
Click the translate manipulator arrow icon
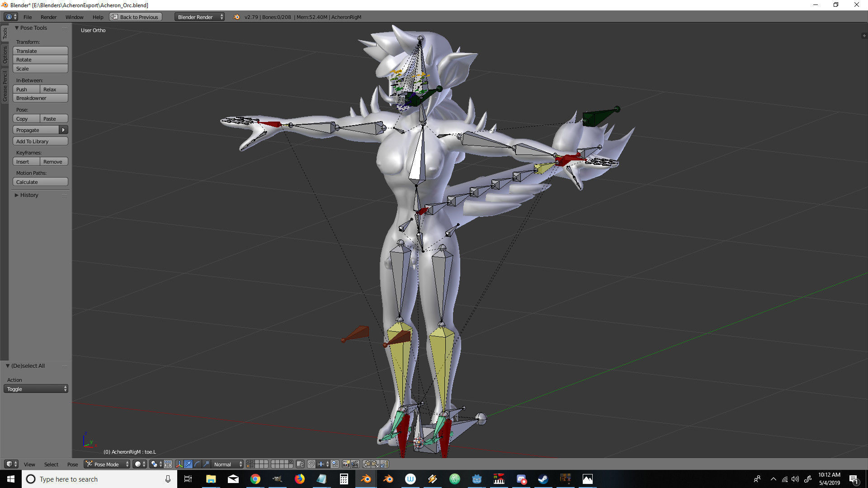tap(188, 464)
